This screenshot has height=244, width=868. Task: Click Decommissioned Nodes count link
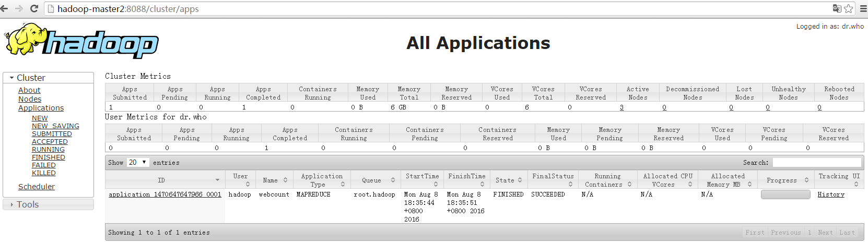click(x=664, y=107)
